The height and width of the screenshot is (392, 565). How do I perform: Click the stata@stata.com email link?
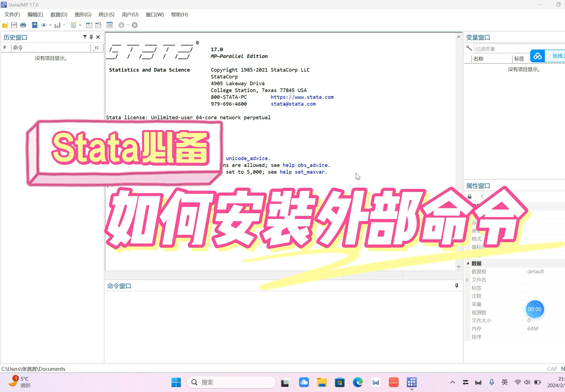click(x=293, y=104)
